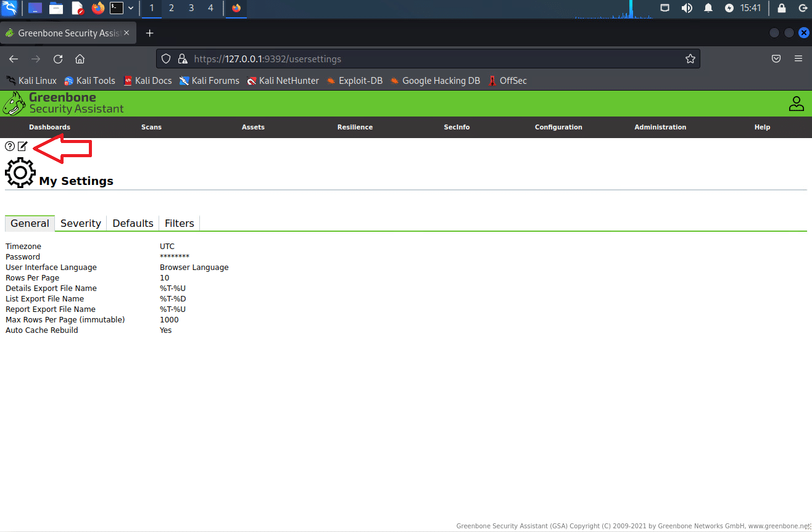The height and width of the screenshot is (532, 812).
Task: Click the Rows Per Page label
Action: tap(33, 278)
